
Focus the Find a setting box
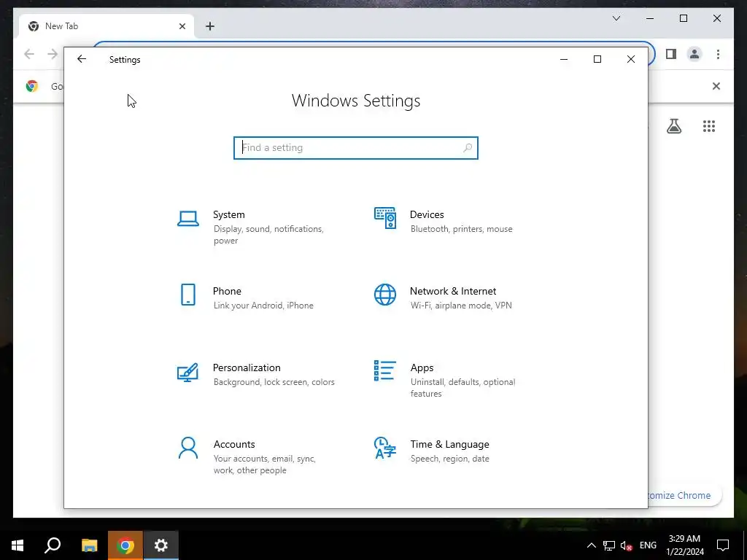tap(356, 147)
